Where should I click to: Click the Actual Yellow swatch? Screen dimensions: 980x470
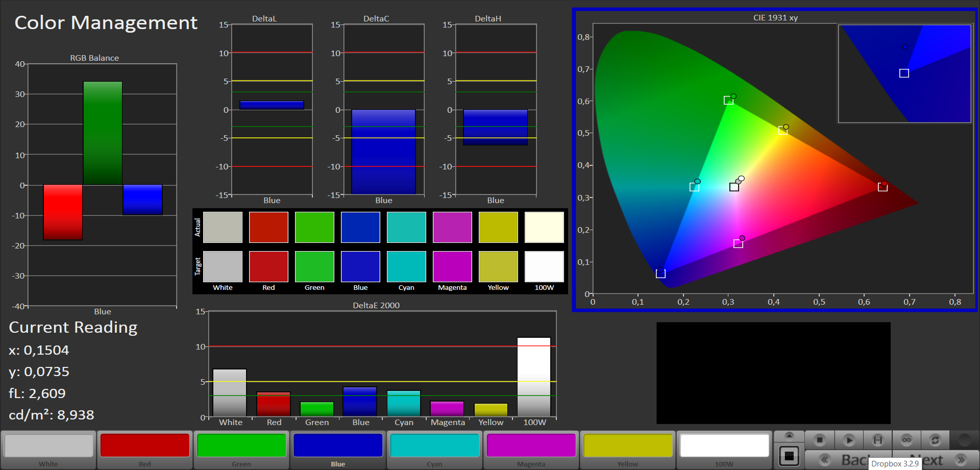pyautogui.click(x=498, y=227)
